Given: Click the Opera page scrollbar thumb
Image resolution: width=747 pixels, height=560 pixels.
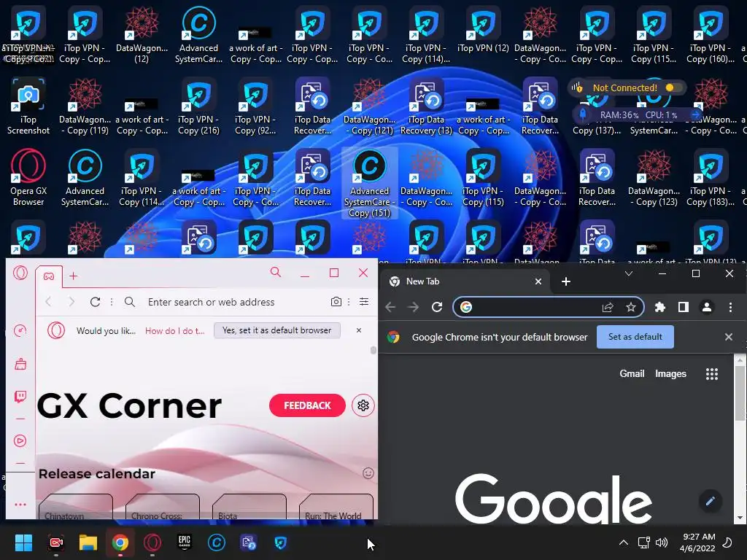Looking at the screenshot, I should point(373,350).
